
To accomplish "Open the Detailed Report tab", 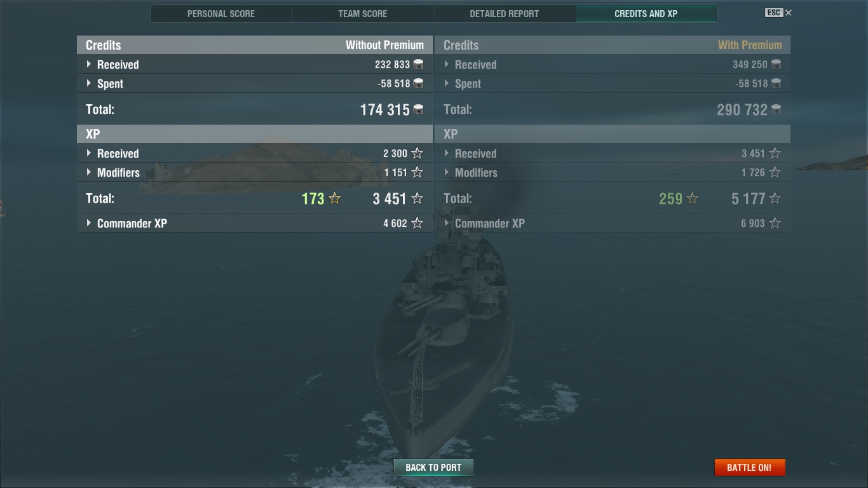I will [505, 14].
